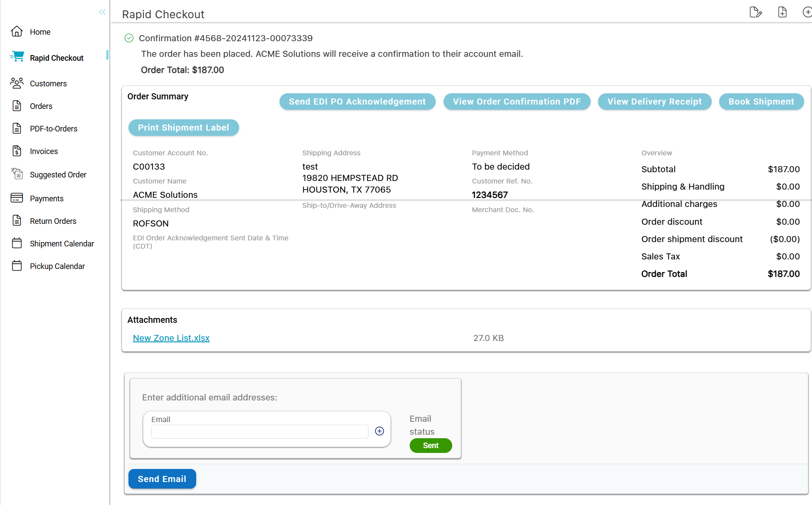Click the Shipment Calendar icon
812x505 pixels.
(x=17, y=243)
